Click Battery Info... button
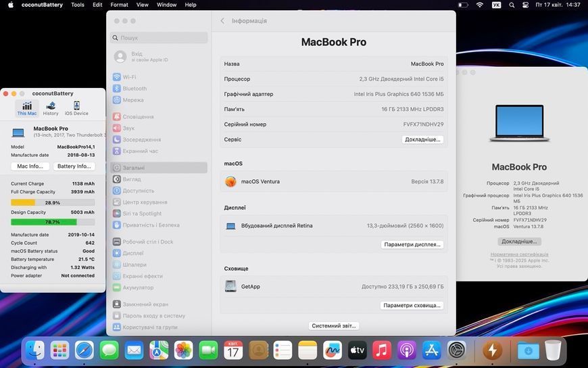 tap(74, 166)
